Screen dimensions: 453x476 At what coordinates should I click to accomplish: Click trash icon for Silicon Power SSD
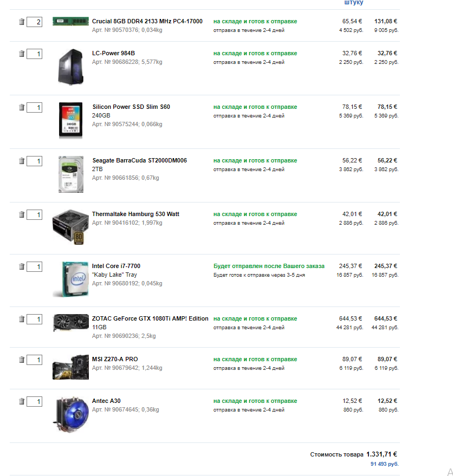tap(22, 107)
